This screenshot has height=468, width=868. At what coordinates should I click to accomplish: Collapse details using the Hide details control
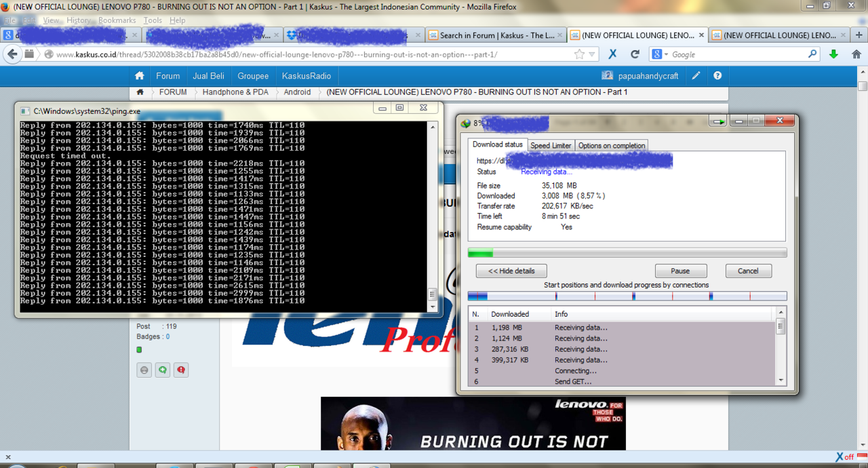pyautogui.click(x=511, y=271)
